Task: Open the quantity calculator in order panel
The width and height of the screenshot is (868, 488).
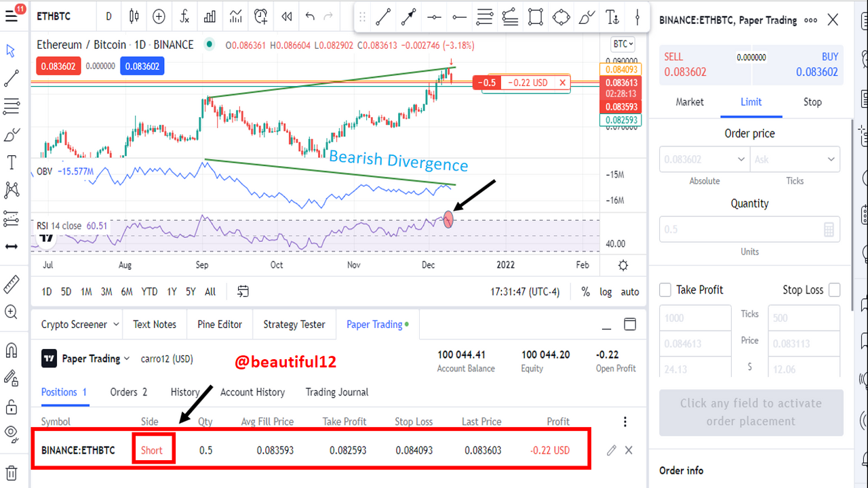Action: click(829, 229)
